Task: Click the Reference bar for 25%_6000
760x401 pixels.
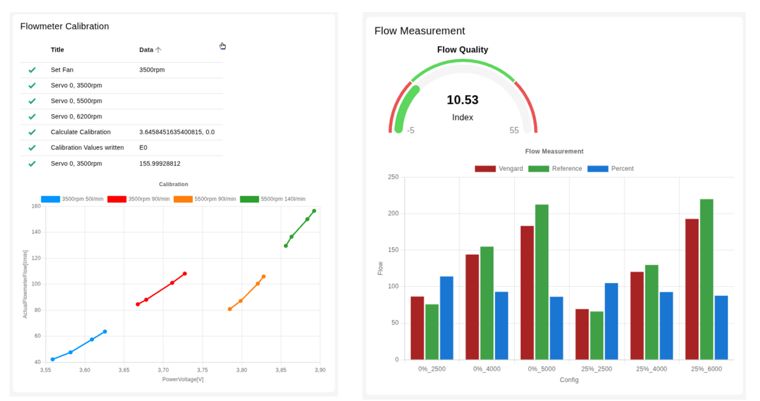Action: [x=707, y=279]
